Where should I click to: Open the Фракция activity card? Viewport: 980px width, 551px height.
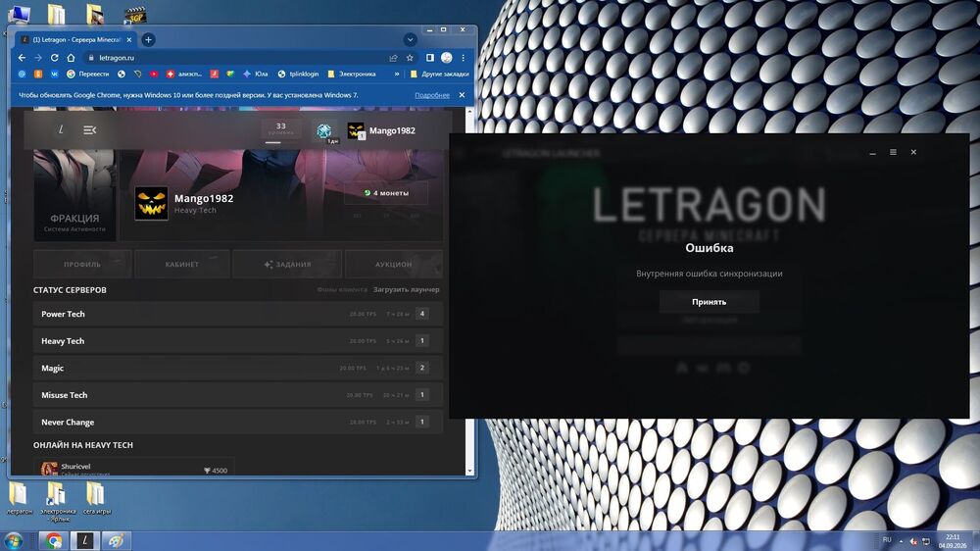pyautogui.click(x=74, y=194)
